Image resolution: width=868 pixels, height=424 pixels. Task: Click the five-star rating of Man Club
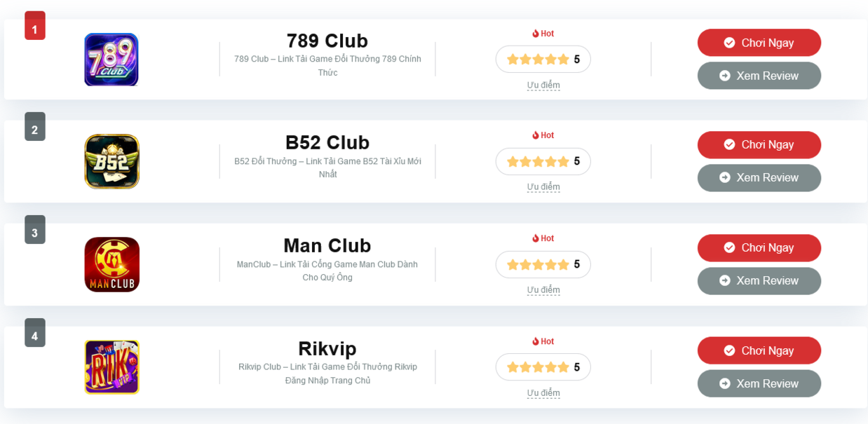(x=543, y=264)
